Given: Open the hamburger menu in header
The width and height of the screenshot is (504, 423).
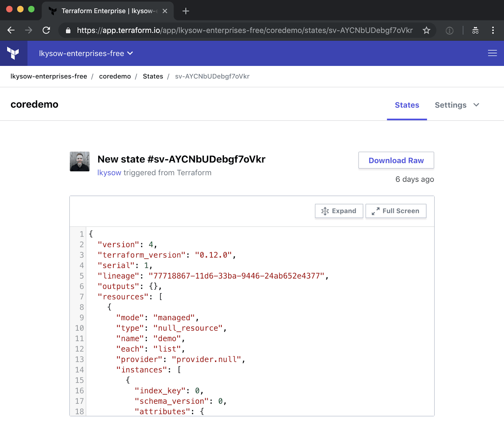Looking at the screenshot, I should (x=492, y=53).
